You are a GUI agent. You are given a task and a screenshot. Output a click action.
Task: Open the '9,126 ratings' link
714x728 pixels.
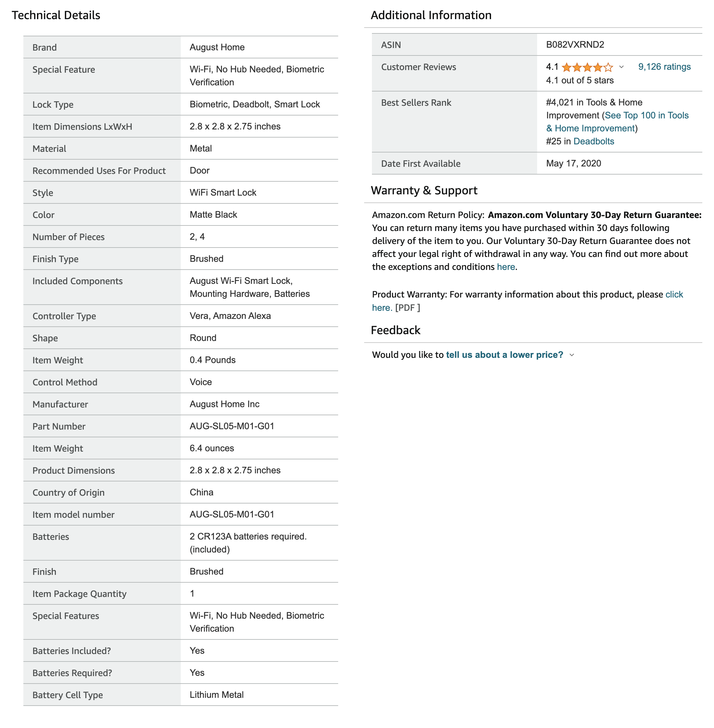664,67
